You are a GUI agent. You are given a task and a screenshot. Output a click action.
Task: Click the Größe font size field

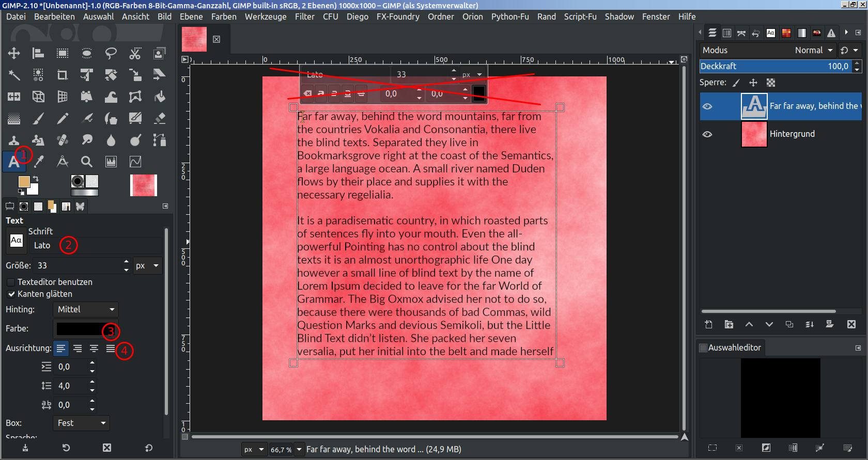pyautogui.click(x=78, y=265)
